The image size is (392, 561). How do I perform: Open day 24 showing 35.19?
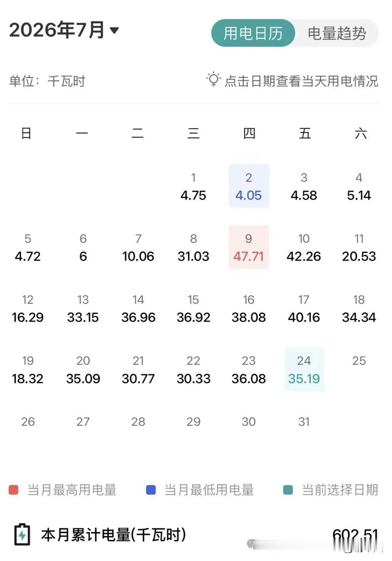304,369
